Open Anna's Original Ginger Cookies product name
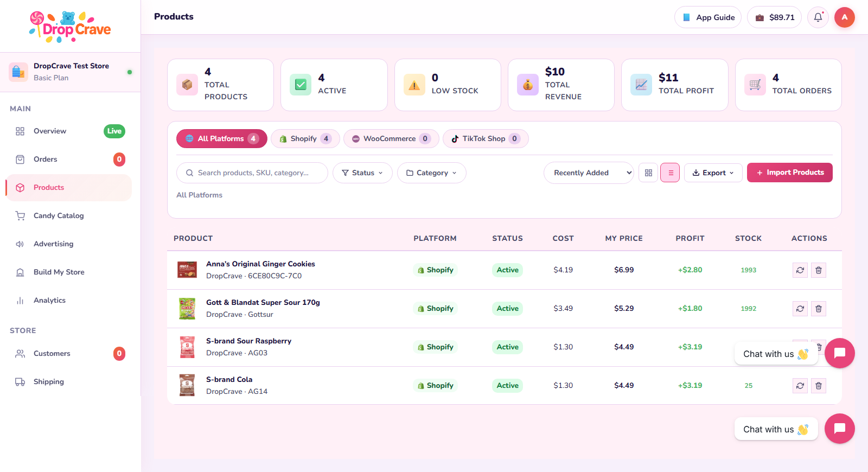 (x=260, y=264)
